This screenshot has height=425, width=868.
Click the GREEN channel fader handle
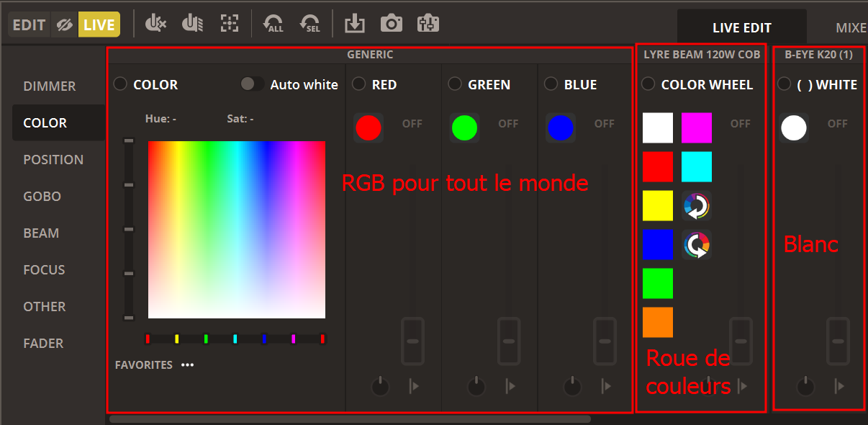click(509, 341)
